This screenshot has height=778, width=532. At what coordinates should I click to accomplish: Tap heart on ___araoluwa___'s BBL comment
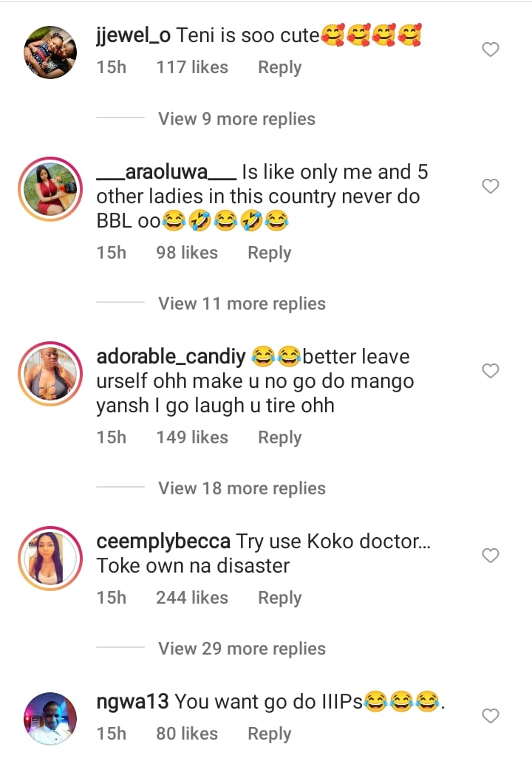491,186
